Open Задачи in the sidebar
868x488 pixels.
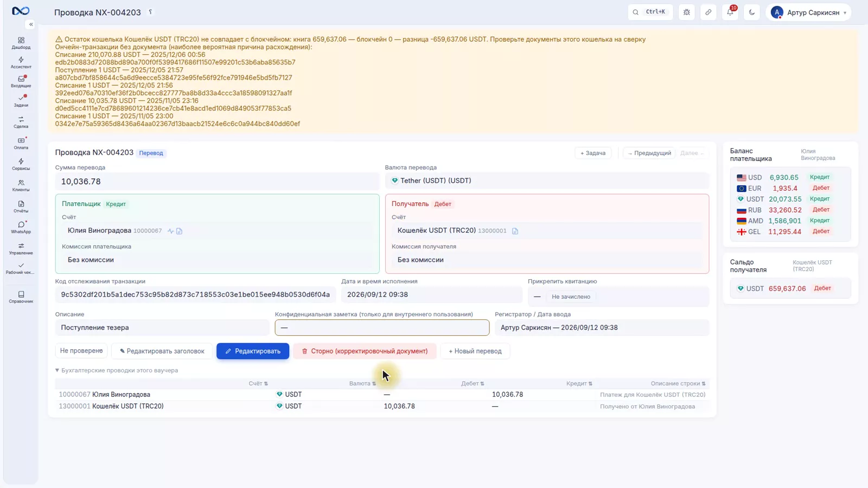point(21,101)
